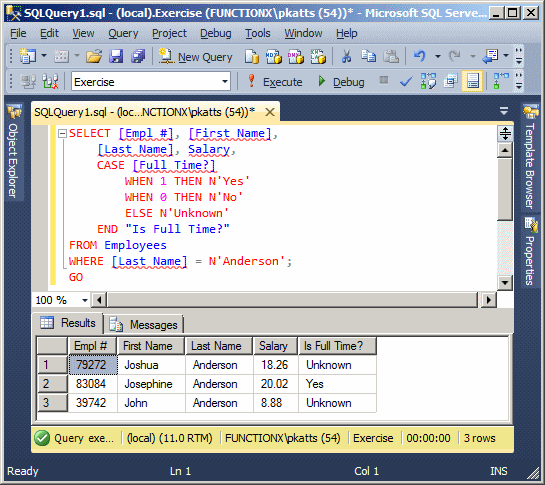Save the query with the floppy disk icon
The image size is (545, 485).
116,56
